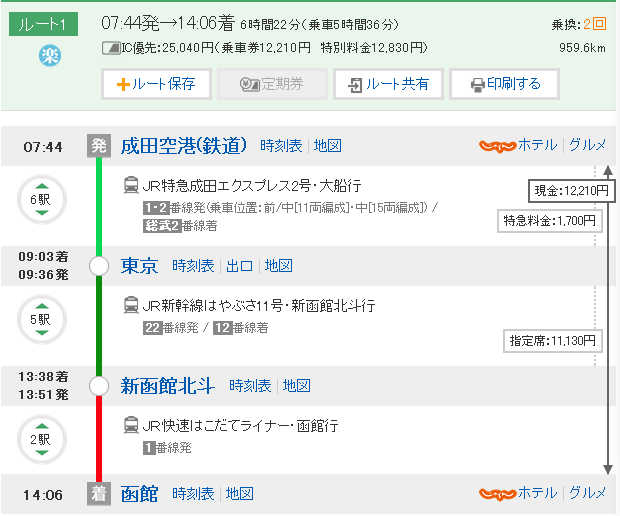Click the train icon for 成田エクスプレス2号
620x516 pixels.
click(131, 185)
